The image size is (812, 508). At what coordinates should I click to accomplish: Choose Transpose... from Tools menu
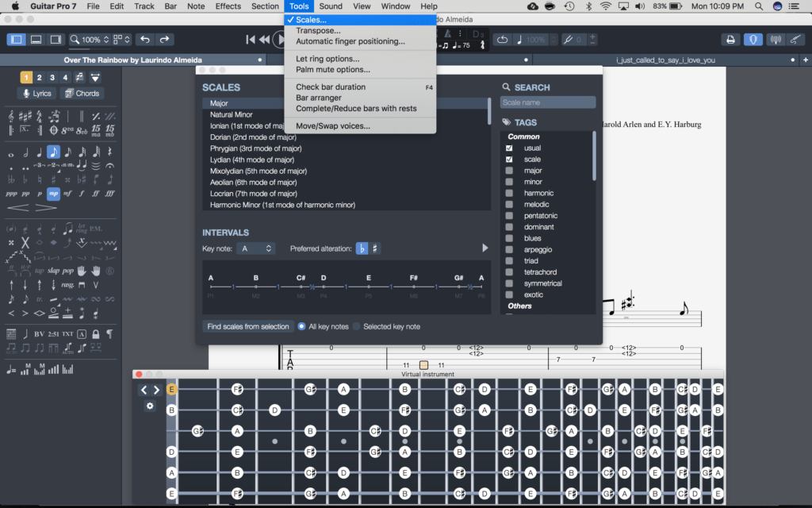point(318,31)
